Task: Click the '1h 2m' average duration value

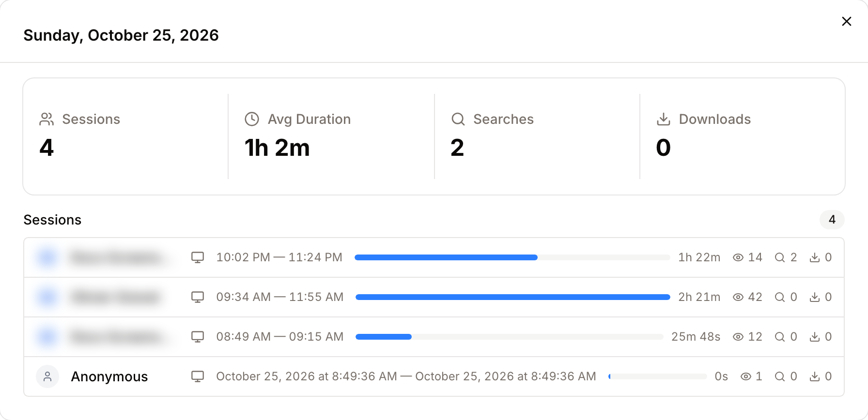Action: coord(277,148)
